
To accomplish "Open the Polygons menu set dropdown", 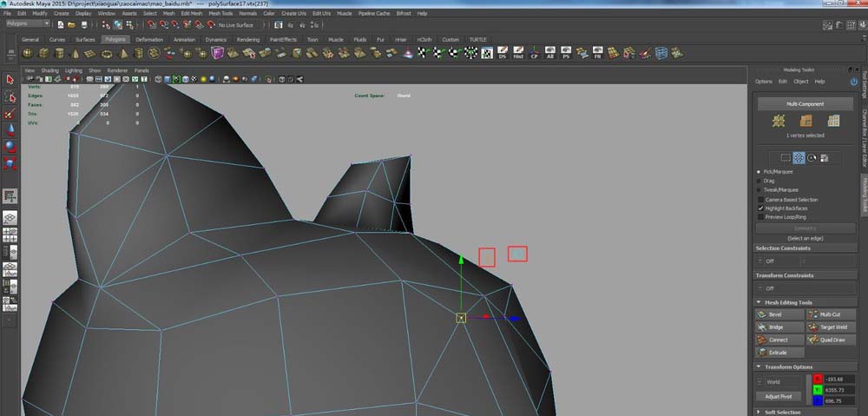I will point(28,23).
